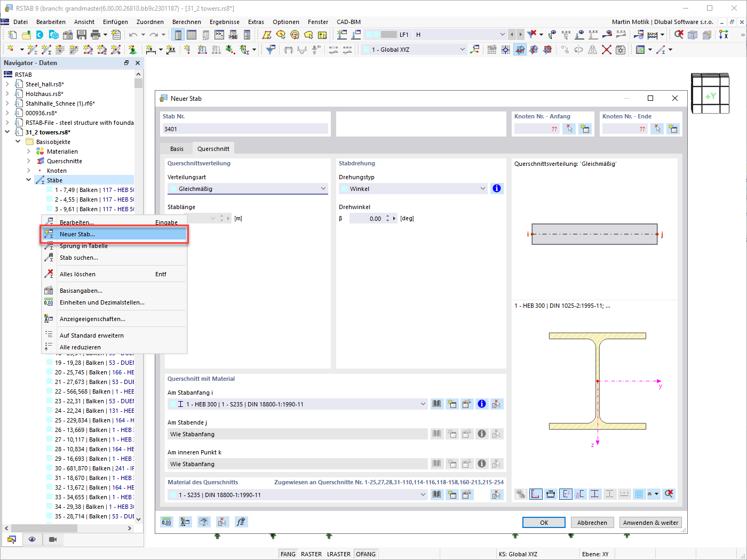The height and width of the screenshot is (560, 747).
Task: Toggle the FANG snap option
Action: (288, 554)
